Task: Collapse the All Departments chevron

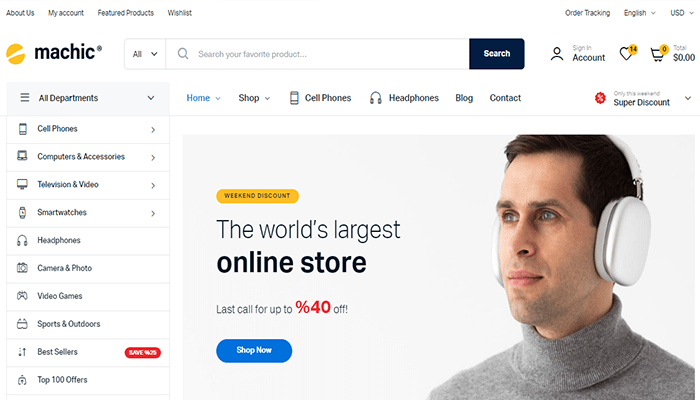Action: click(x=151, y=98)
